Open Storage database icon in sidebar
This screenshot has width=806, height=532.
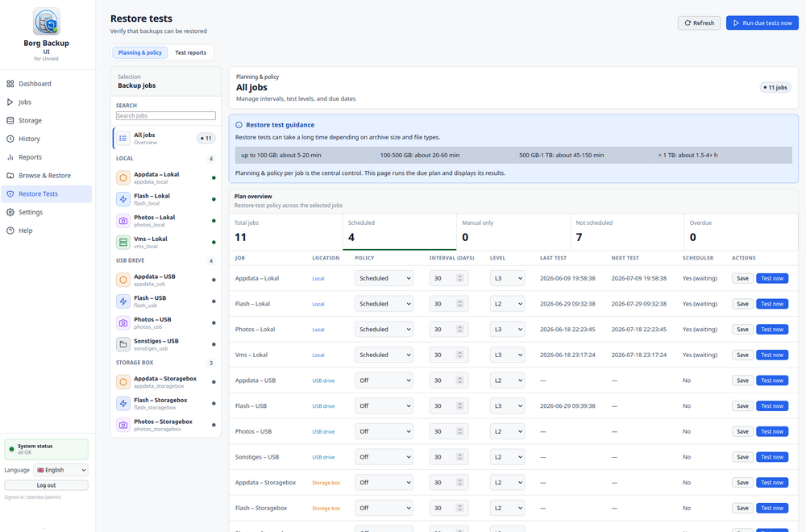10,120
